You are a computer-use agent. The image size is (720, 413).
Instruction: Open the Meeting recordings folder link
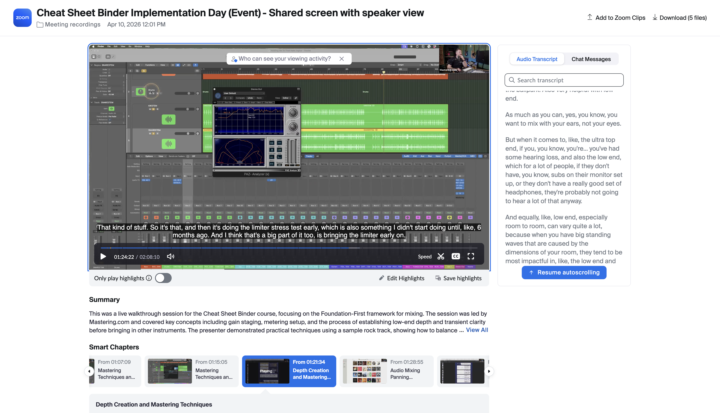coord(68,24)
